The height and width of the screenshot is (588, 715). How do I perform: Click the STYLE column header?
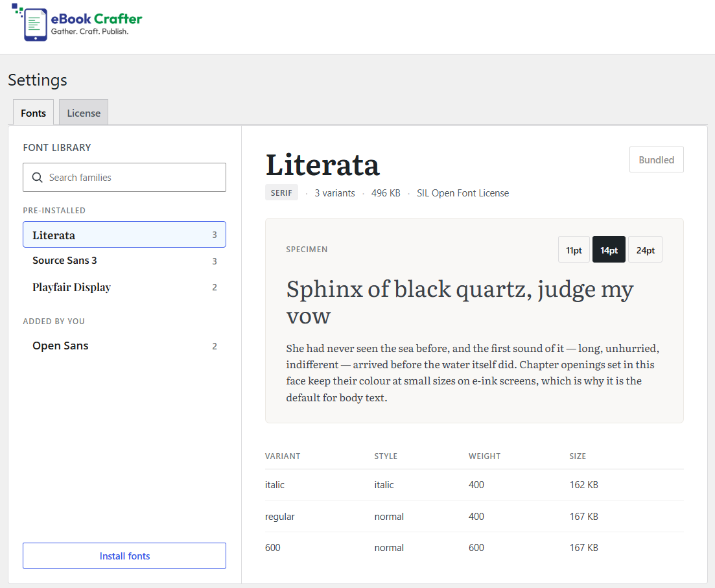tap(386, 456)
